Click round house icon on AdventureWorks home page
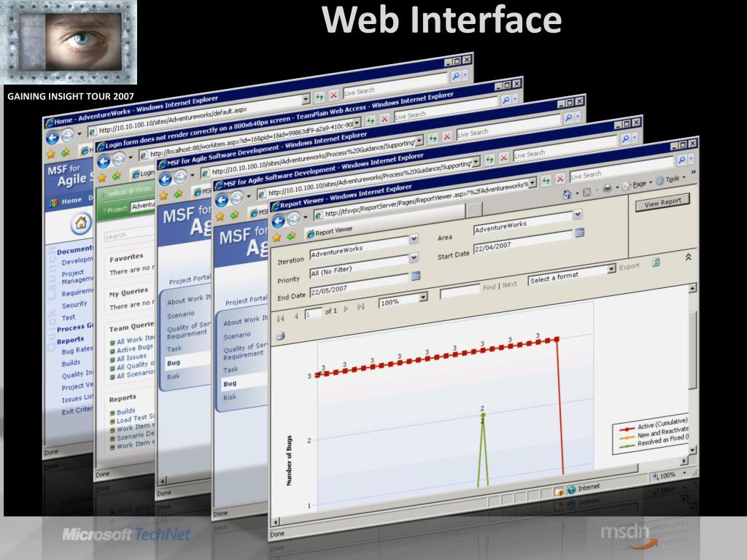The width and height of the screenshot is (747, 560). click(81, 223)
